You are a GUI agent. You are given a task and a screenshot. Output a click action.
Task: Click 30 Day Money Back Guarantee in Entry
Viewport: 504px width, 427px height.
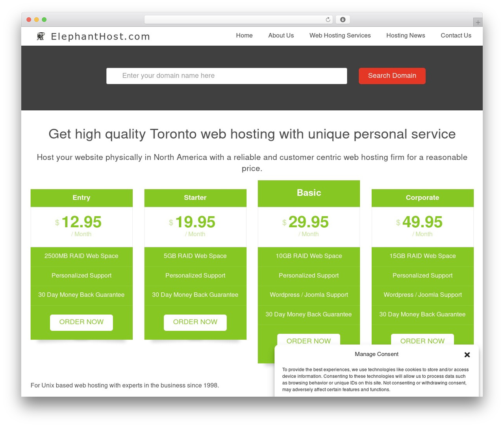82,295
